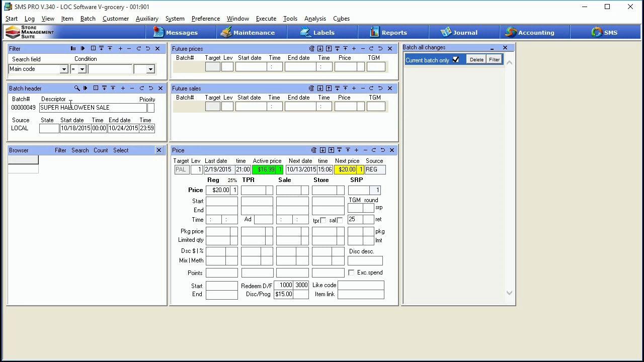The width and height of the screenshot is (644, 362).
Task: Click the plus icon in Price panel
Action: (356, 150)
